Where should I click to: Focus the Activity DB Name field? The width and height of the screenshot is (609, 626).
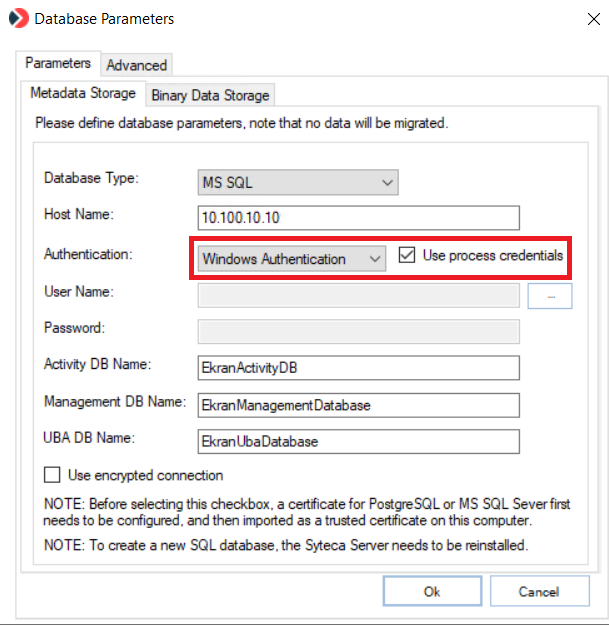pyautogui.click(x=360, y=368)
